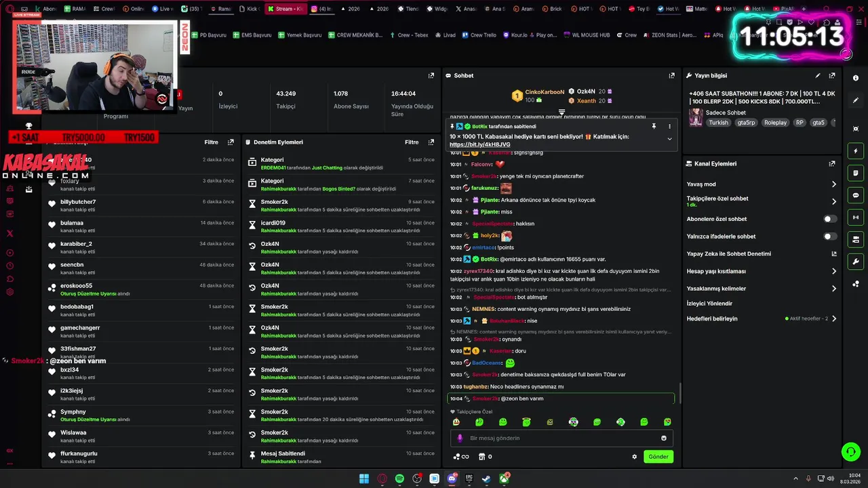Click the Turkish stream tag

pos(718,123)
